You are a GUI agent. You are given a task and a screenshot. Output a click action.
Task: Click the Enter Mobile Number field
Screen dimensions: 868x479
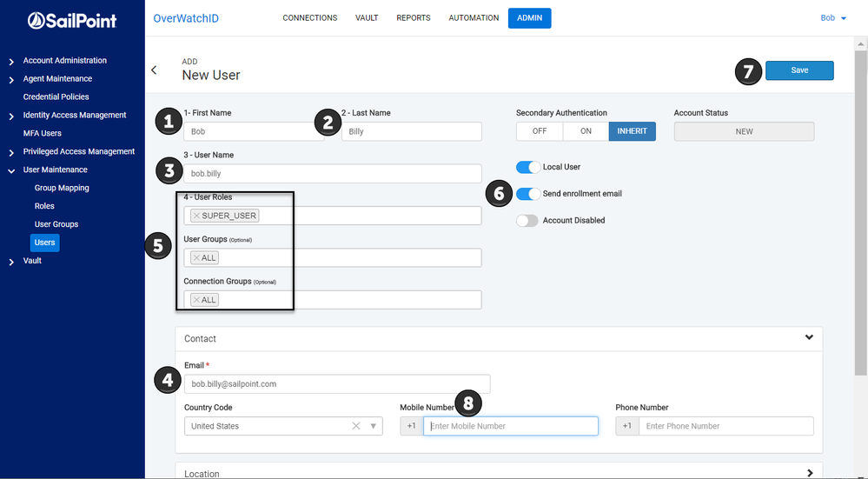[x=510, y=426]
